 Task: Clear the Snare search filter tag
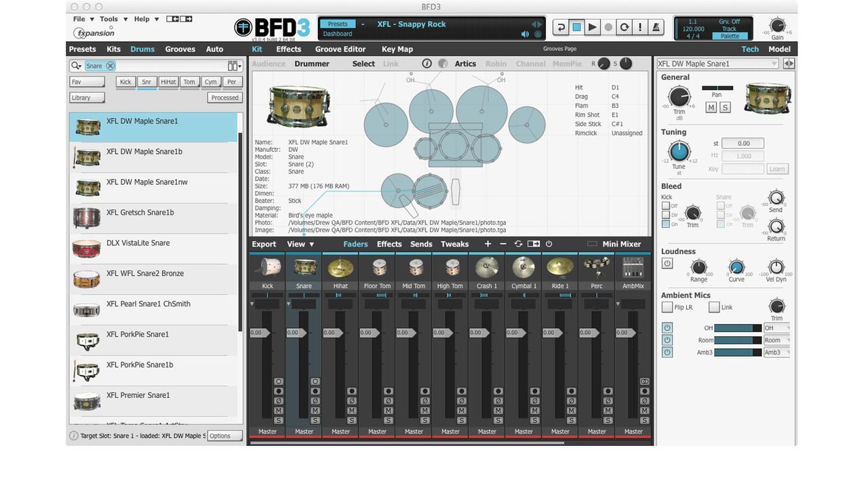[x=111, y=66]
